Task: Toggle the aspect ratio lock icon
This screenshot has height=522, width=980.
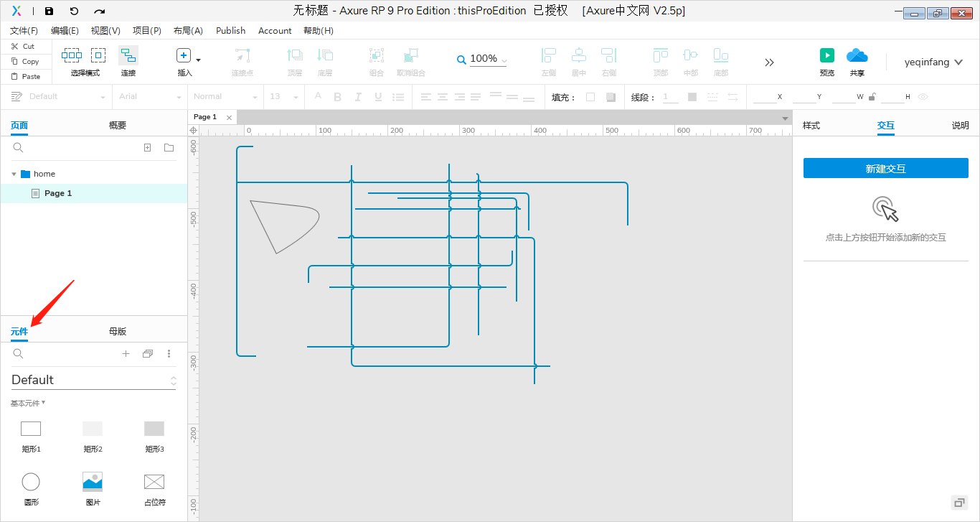Action: 872,97
